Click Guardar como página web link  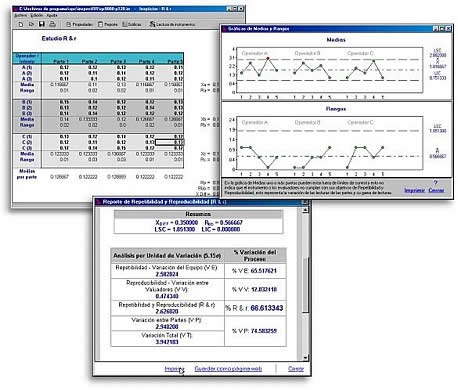tap(228, 369)
